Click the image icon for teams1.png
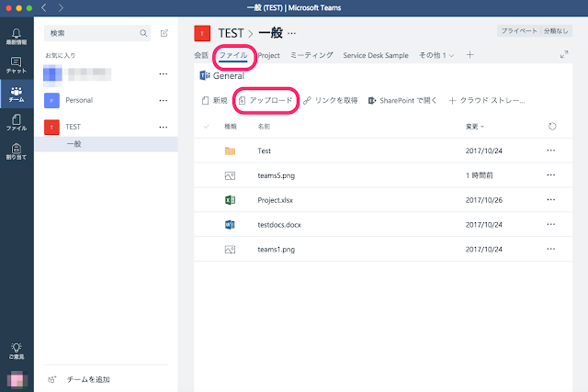The image size is (588, 392). (230, 249)
